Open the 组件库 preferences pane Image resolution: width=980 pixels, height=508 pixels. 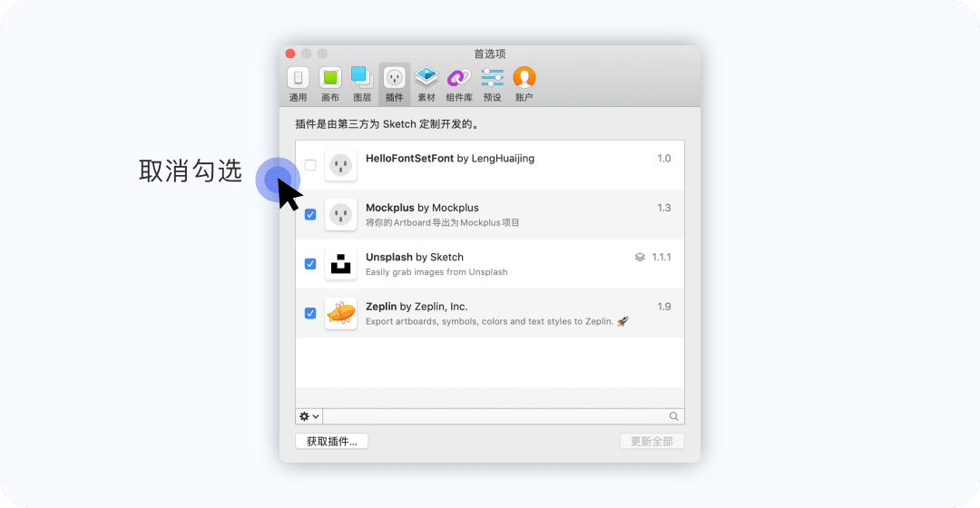tap(459, 83)
